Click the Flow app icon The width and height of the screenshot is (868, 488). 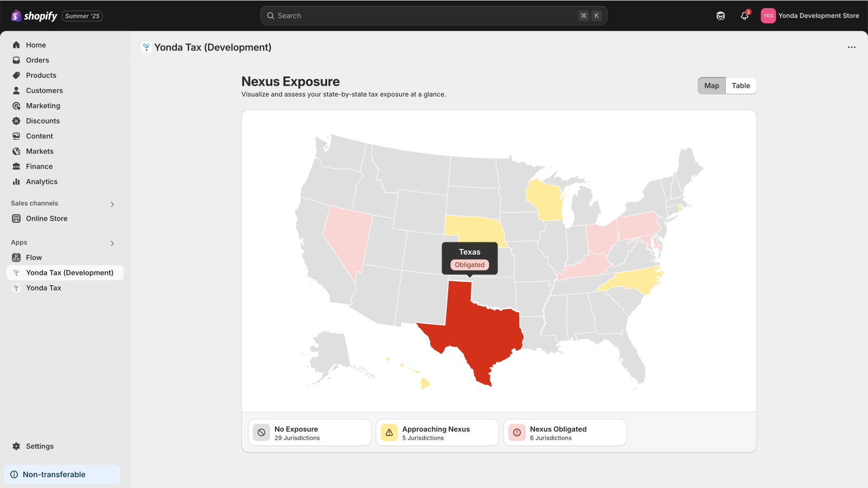(16, 258)
